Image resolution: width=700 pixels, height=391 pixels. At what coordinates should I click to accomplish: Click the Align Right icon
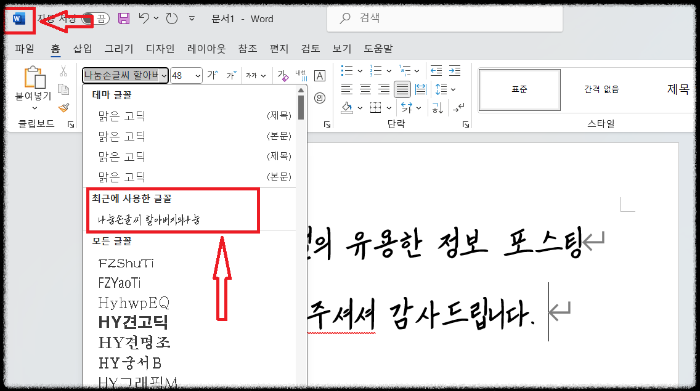384,89
